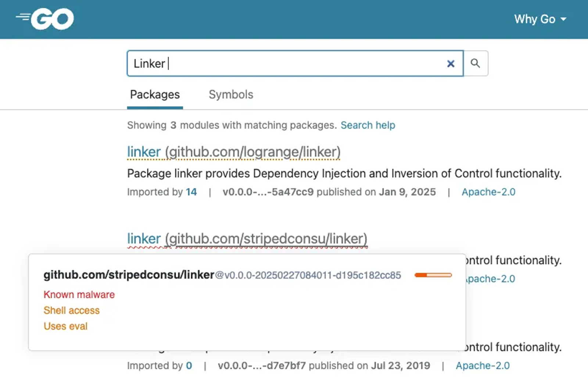Screen dimensions: 588x391
Task: Click the github.com/stripedconsu/linker popup title
Action: coord(129,275)
